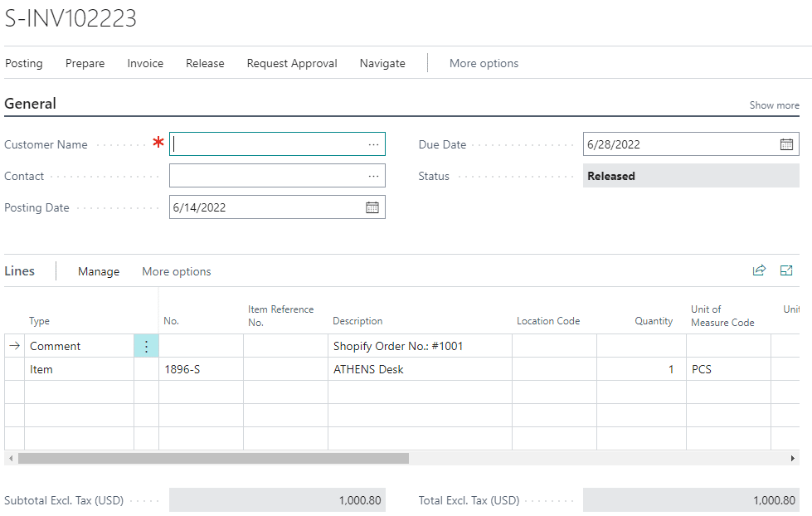Click the Lines section heading
This screenshot has height=516, width=812.
coord(20,271)
